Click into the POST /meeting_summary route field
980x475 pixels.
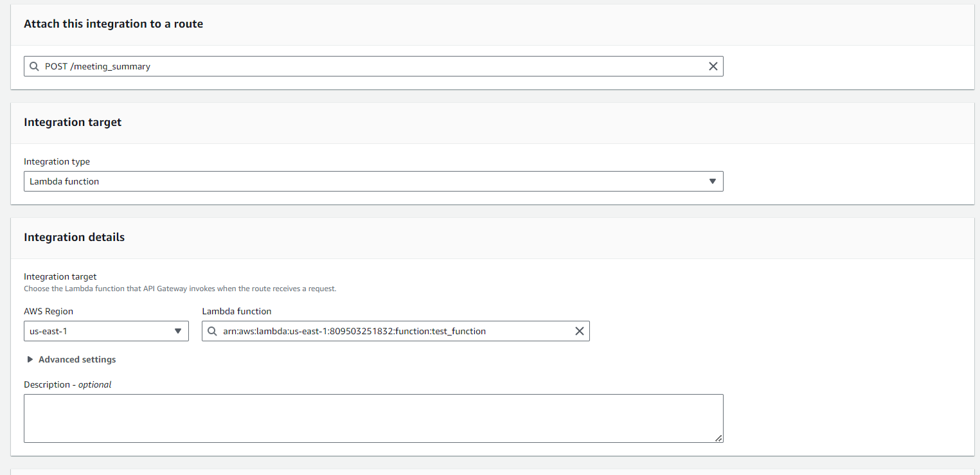point(373,66)
